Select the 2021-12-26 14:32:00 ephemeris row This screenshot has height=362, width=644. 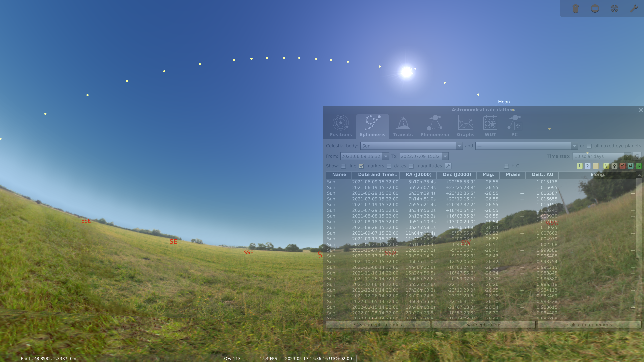point(481,296)
